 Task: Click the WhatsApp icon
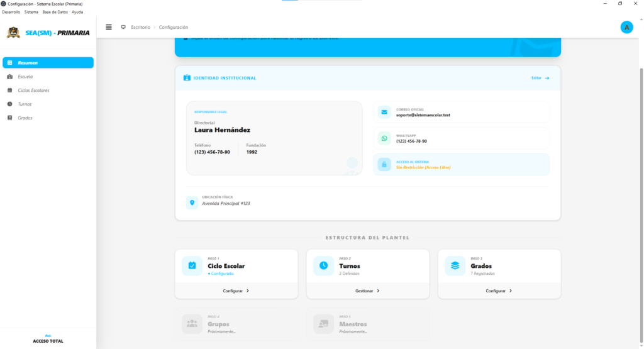click(384, 138)
